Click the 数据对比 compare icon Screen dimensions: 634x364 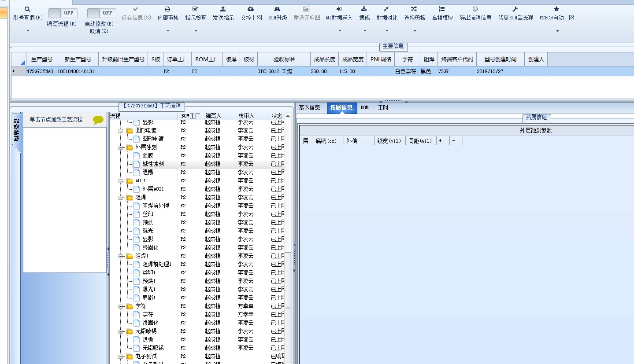click(x=386, y=9)
